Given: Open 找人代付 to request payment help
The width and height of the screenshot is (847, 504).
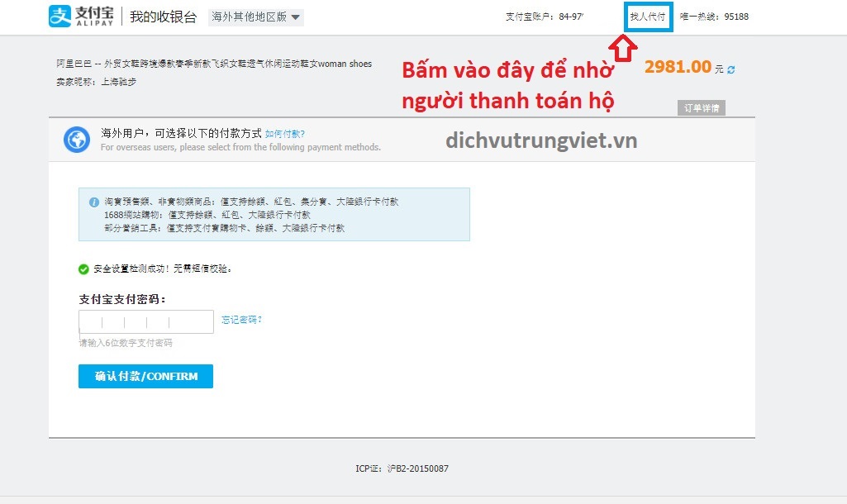Looking at the screenshot, I should [x=648, y=17].
